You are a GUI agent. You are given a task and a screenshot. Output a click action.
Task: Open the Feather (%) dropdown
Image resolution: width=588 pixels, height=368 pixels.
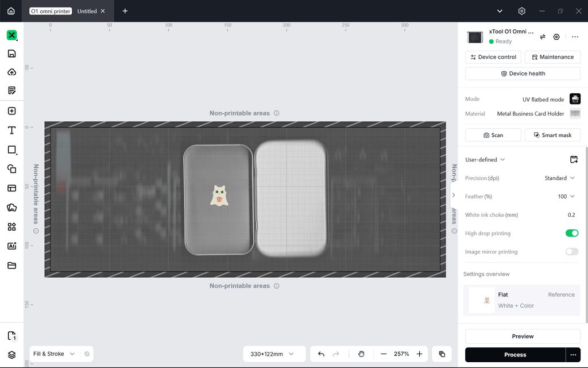pos(566,197)
